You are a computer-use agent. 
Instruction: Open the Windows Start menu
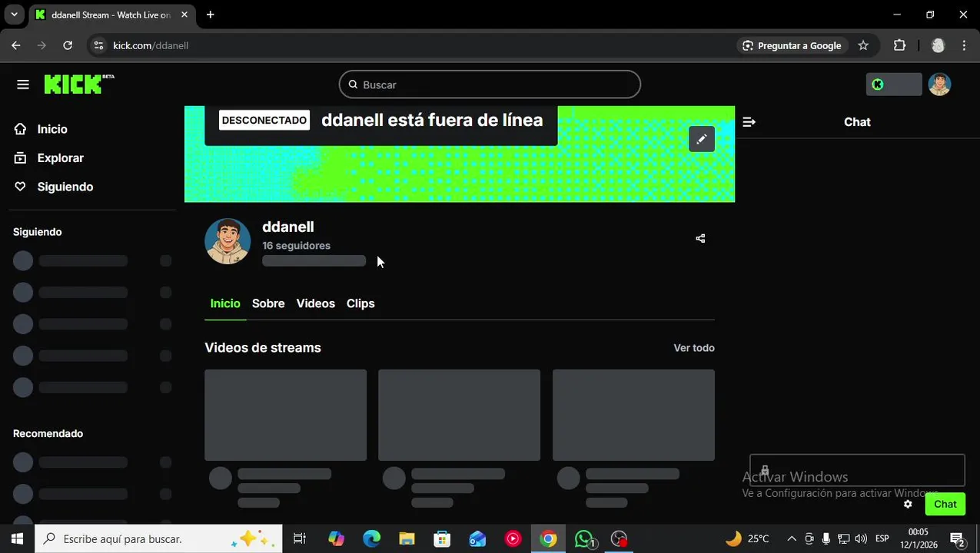coord(18,539)
